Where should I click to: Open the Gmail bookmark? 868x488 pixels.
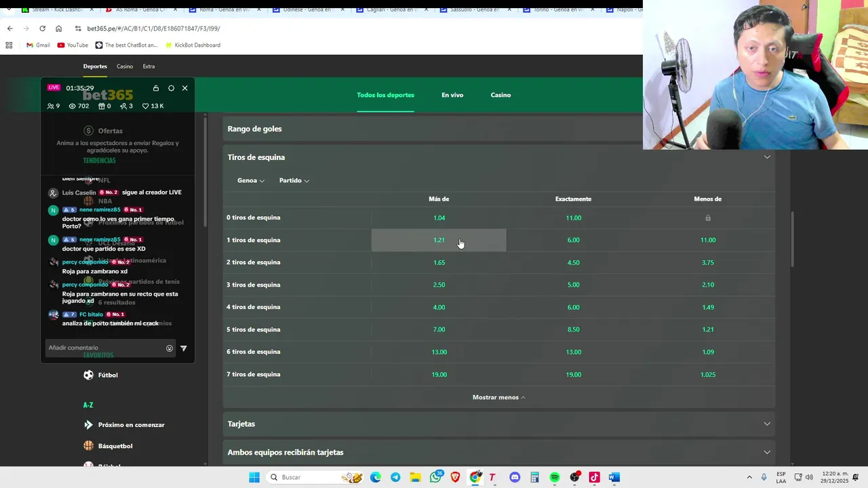38,45
